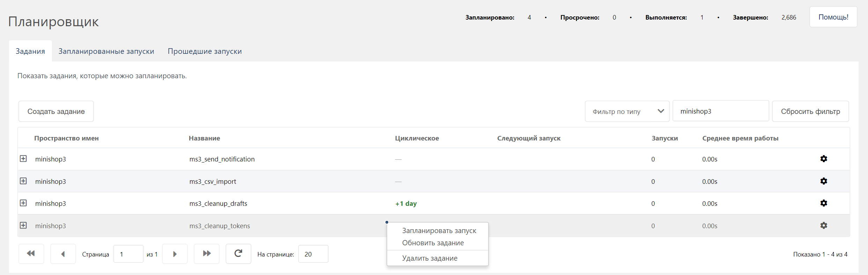
Task: Sort by 'Пространство имен' column header
Action: click(66, 138)
